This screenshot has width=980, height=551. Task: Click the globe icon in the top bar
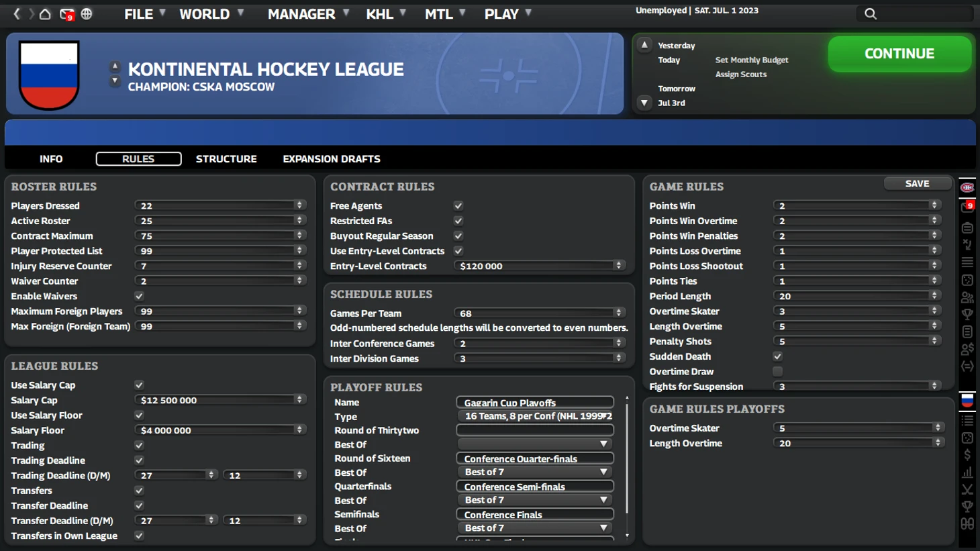(x=87, y=13)
